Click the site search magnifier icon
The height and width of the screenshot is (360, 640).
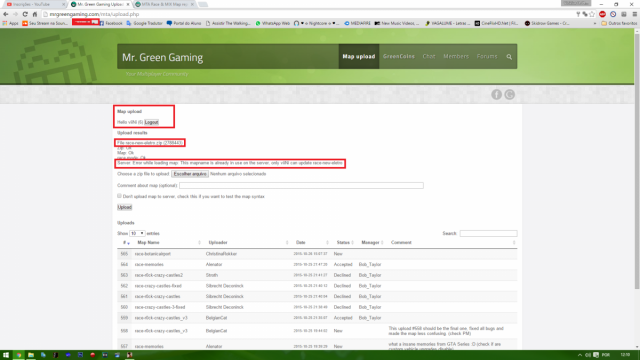tap(509, 57)
